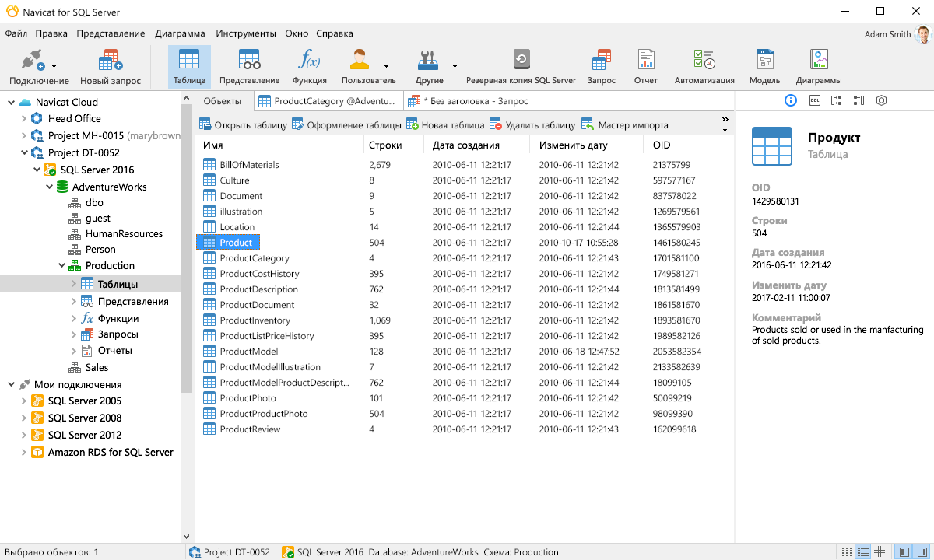Viewport: 934px width, 560px height.
Task: Switch to list view mode
Action: (x=863, y=552)
